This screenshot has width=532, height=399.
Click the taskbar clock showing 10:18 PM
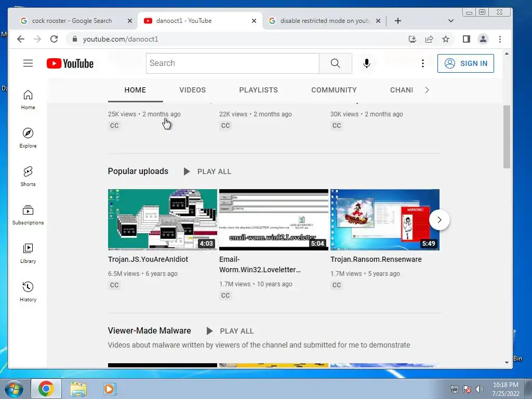506,389
